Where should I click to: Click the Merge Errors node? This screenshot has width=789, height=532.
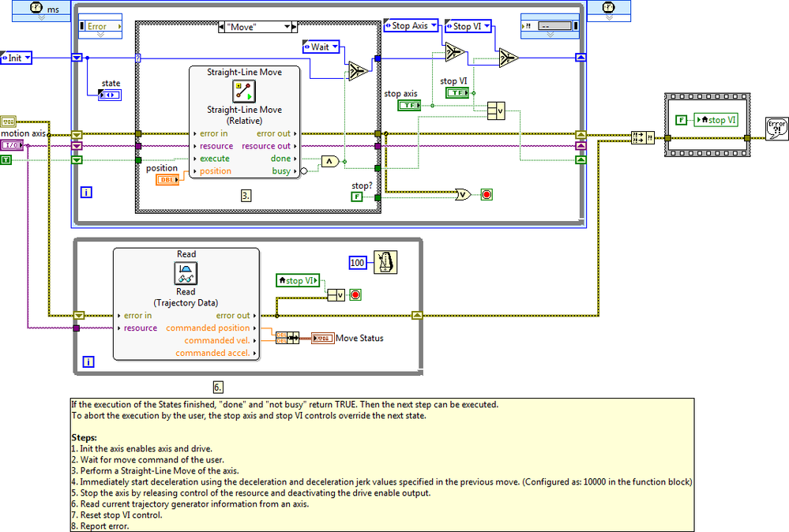tap(643, 137)
